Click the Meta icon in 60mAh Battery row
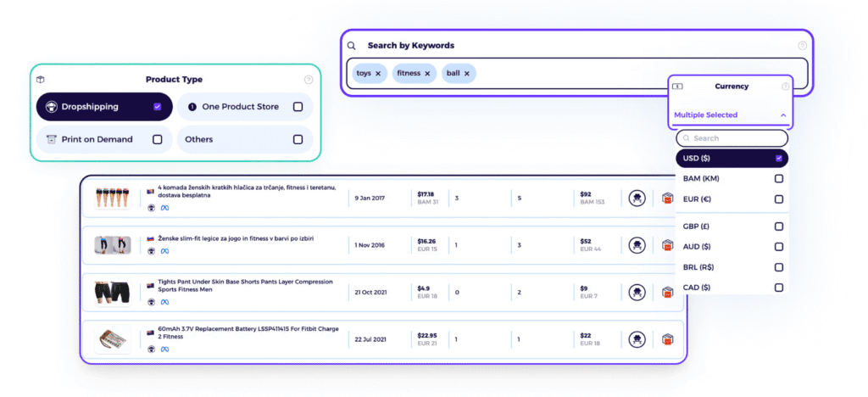 click(x=164, y=349)
